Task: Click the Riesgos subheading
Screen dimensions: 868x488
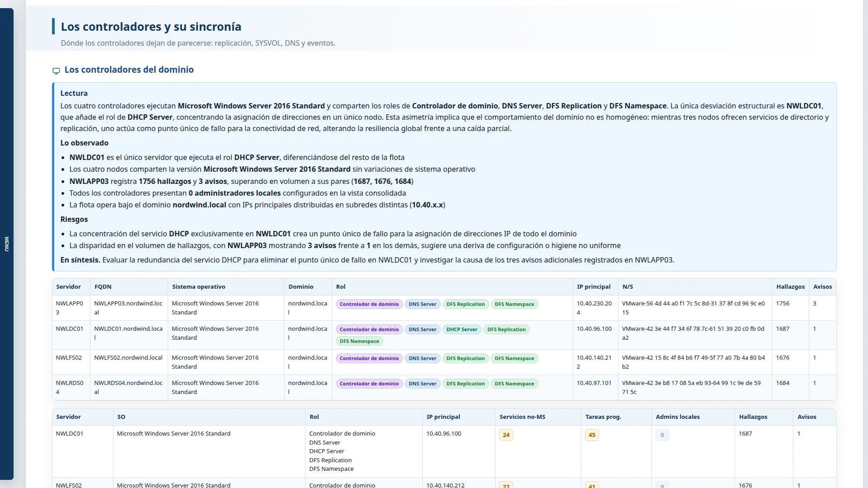Action: pyautogui.click(x=74, y=220)
